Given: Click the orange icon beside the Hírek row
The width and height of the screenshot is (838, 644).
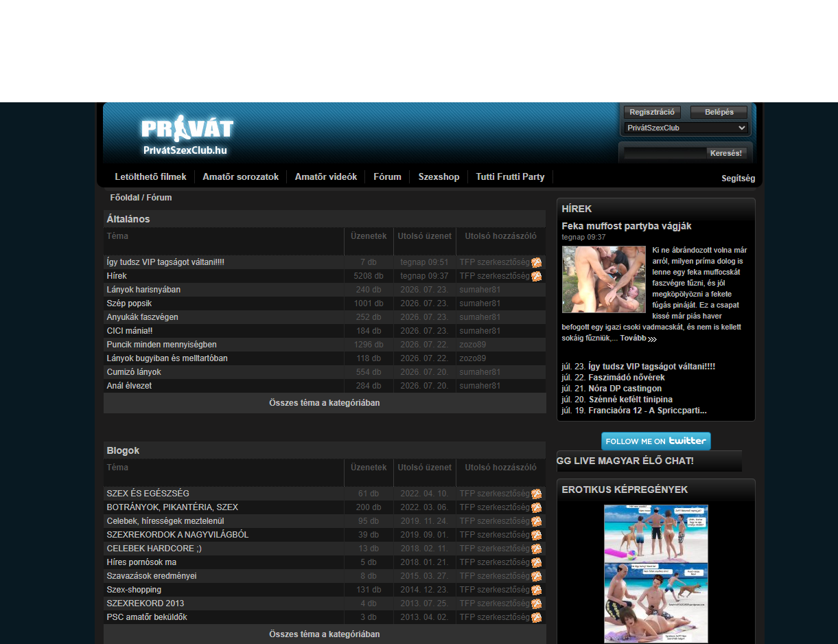Looking at the screenshot, I should [537, 277].
